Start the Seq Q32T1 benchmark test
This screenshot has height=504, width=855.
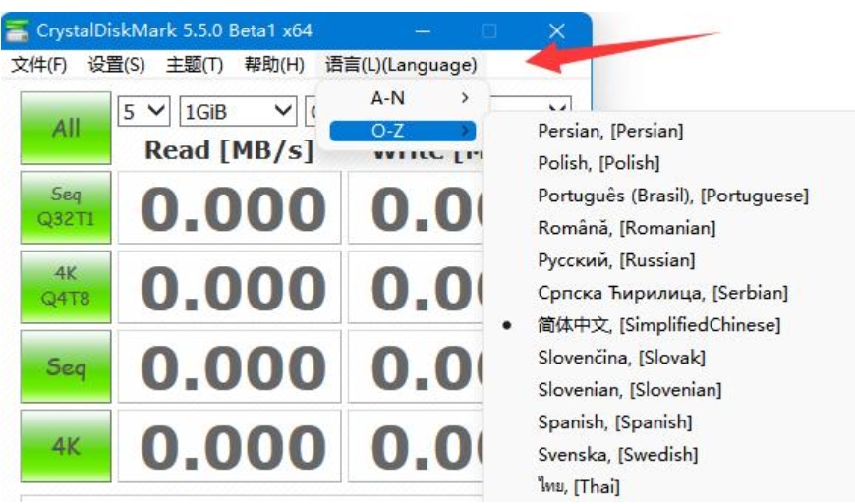pos(66,208)
